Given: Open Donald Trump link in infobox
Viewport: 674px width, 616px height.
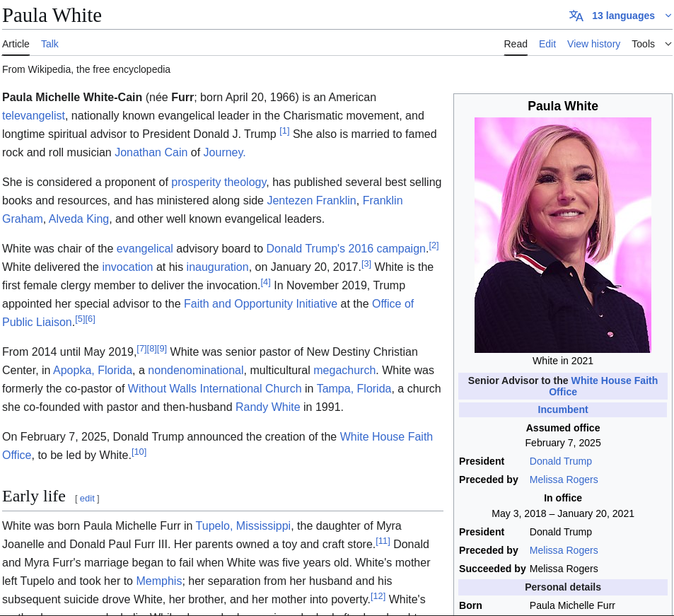Looking at the screenshot, I should [x=561, y=461].
